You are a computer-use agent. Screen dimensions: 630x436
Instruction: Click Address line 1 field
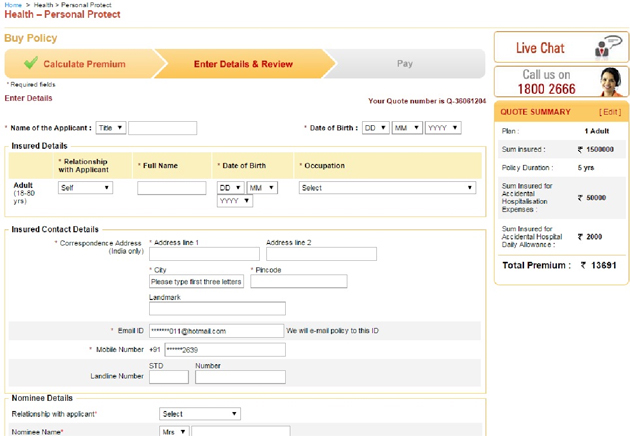(205, 254)
